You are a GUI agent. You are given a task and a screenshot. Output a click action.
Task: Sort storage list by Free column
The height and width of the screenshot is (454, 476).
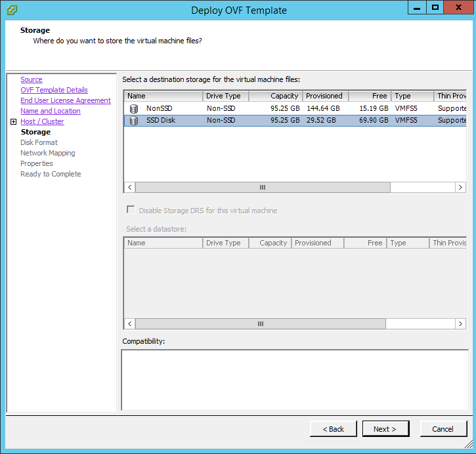[x=370, y=96]
